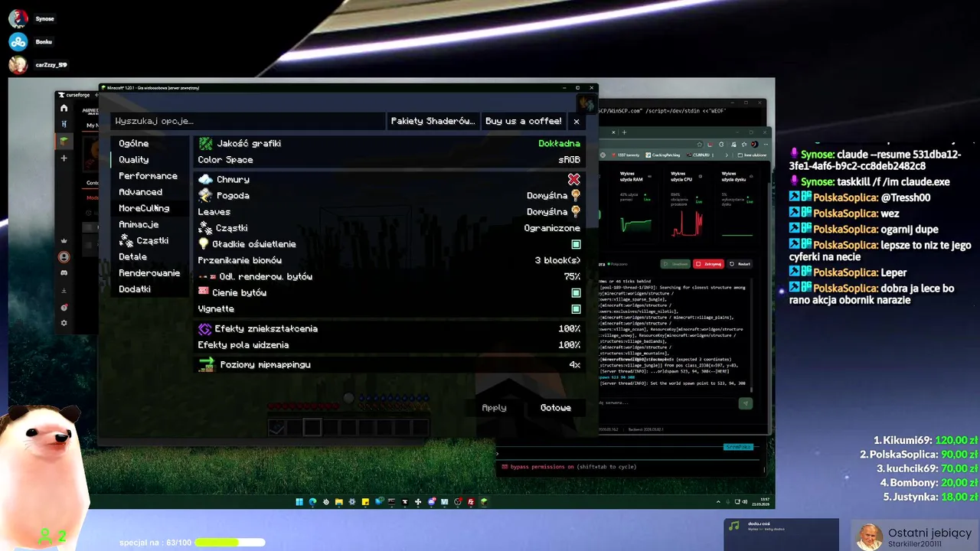Click the Wyszukaj opcje search field
Viewport: 980px width, 551px height.
pyautogui.click(x=249, y=121)
